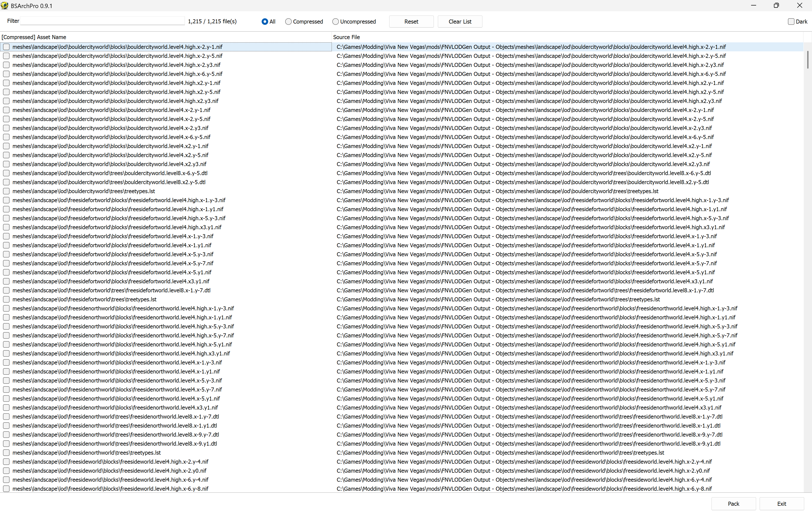
Task: Select the Uncompressed radio filter
Action: [335, 22]
